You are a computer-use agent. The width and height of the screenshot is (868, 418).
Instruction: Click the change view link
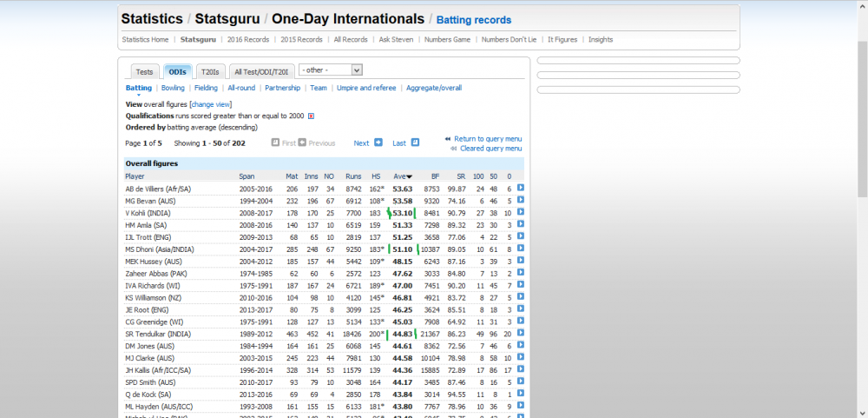[210, 104]
